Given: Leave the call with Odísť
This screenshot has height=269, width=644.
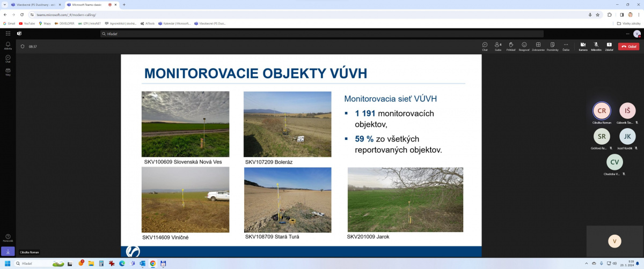Looking at the screenshot, I should click(628, 47).
